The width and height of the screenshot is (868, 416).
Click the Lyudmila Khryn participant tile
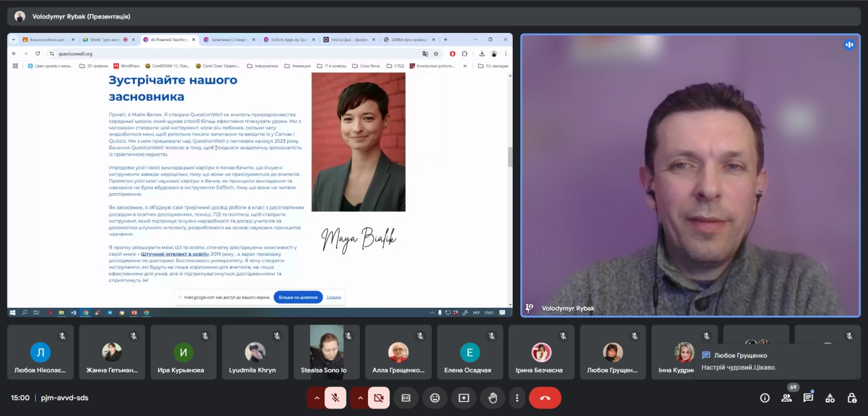(255, 352)
